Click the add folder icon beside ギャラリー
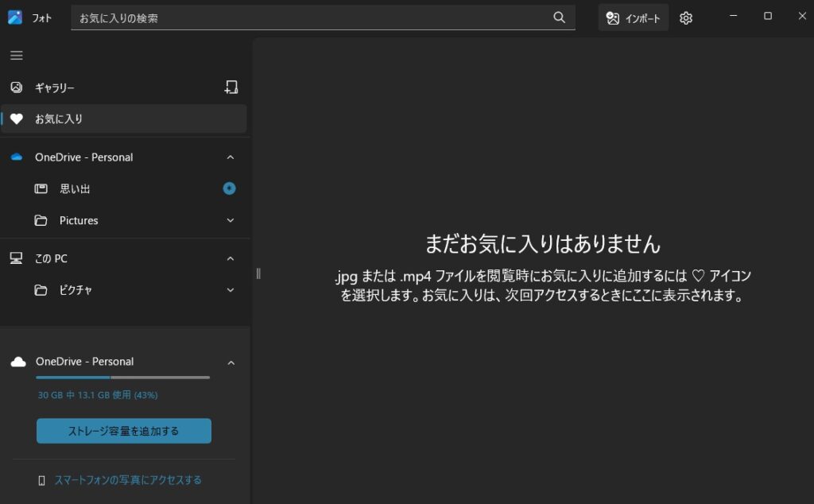 click(231, 87)
